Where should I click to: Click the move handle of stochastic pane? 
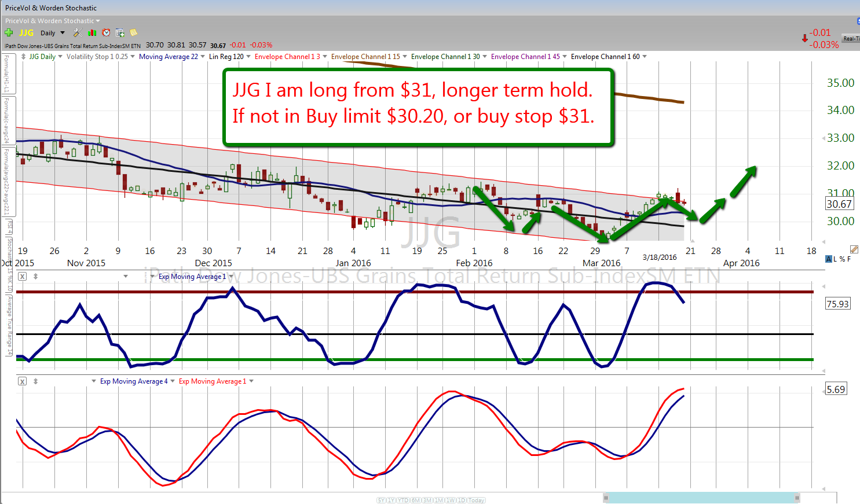(x=35, y=277)
